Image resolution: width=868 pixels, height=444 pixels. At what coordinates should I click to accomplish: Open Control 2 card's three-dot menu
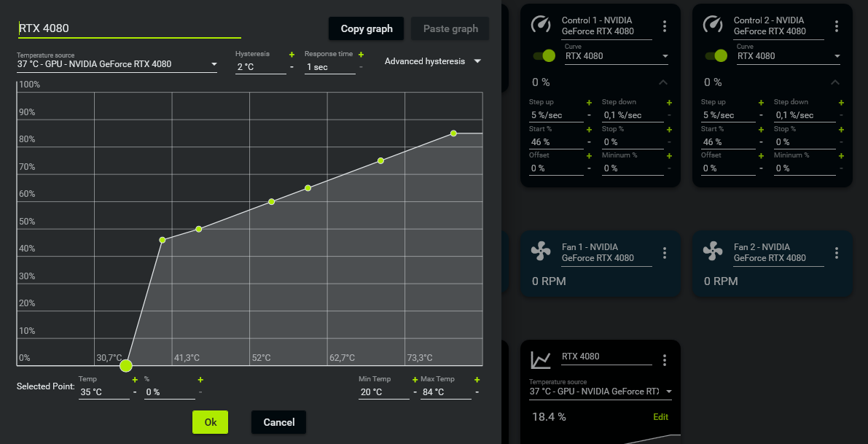click(837, 26)
